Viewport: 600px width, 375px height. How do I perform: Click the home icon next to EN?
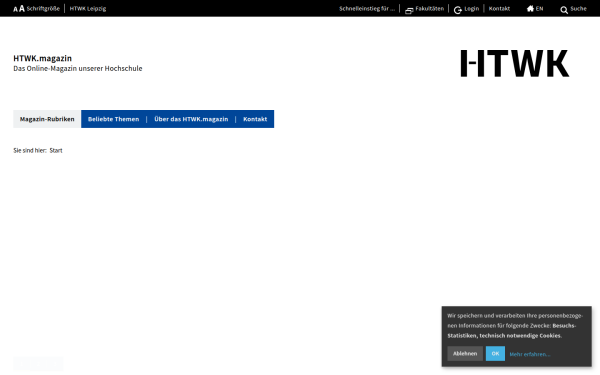[530, 8]
